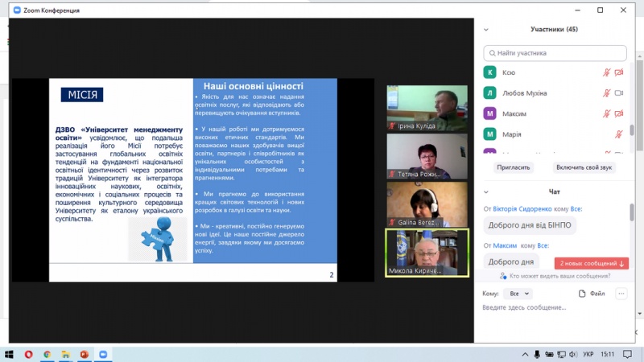Jump to 2 новых сообщений
The image size is (644, 362).
(592, 263)
